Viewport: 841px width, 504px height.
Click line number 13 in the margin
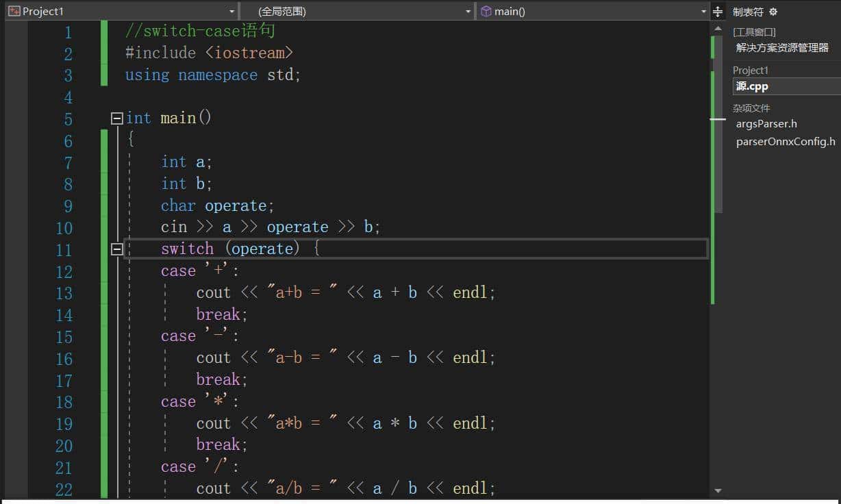[64, 292]
